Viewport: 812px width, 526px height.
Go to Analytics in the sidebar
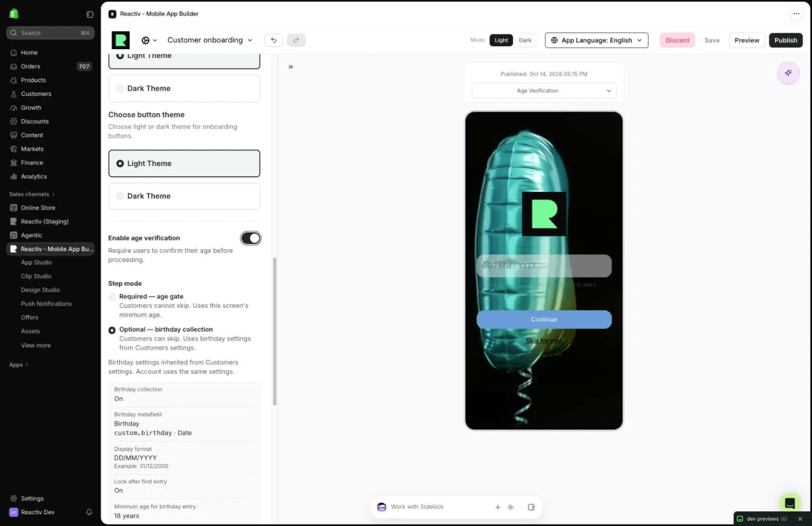click(50, 176)
